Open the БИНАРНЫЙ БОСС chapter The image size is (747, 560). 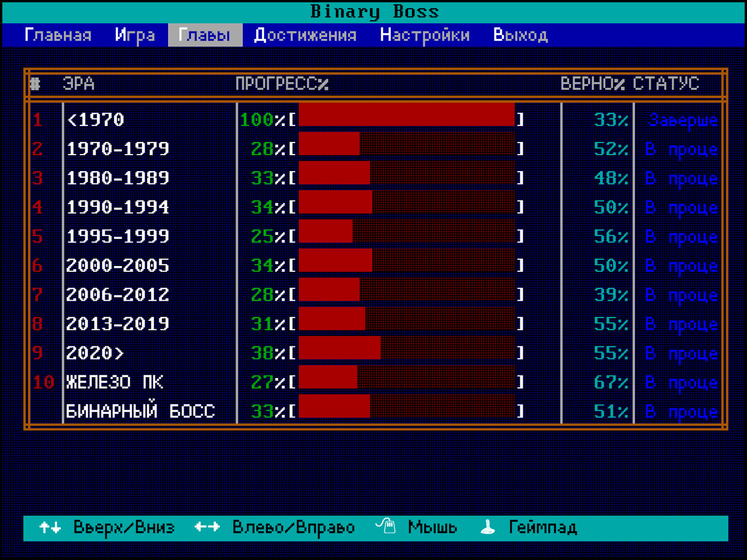(140, 412)
